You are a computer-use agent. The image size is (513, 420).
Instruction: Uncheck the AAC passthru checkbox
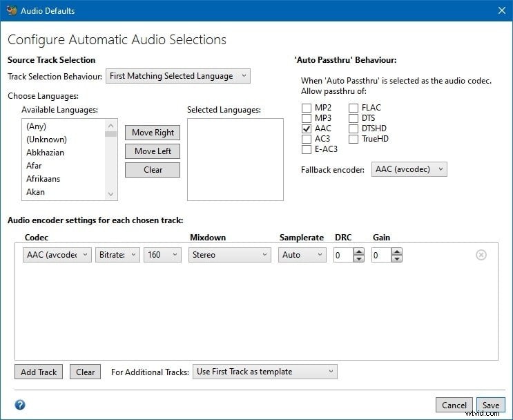[307, 128]
